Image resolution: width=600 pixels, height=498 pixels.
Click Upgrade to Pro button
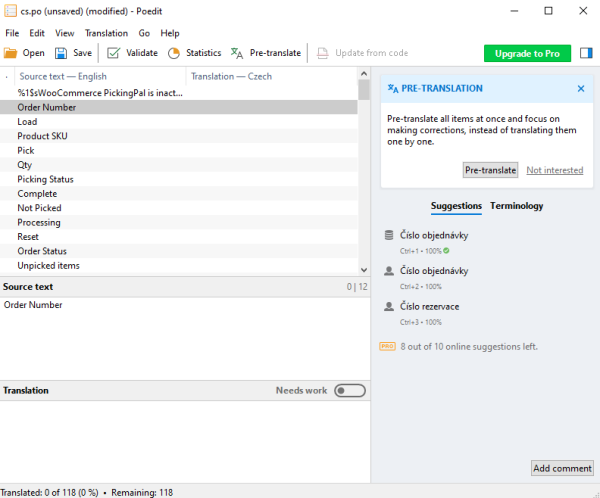pyautogui.click(x=527, y=53)
